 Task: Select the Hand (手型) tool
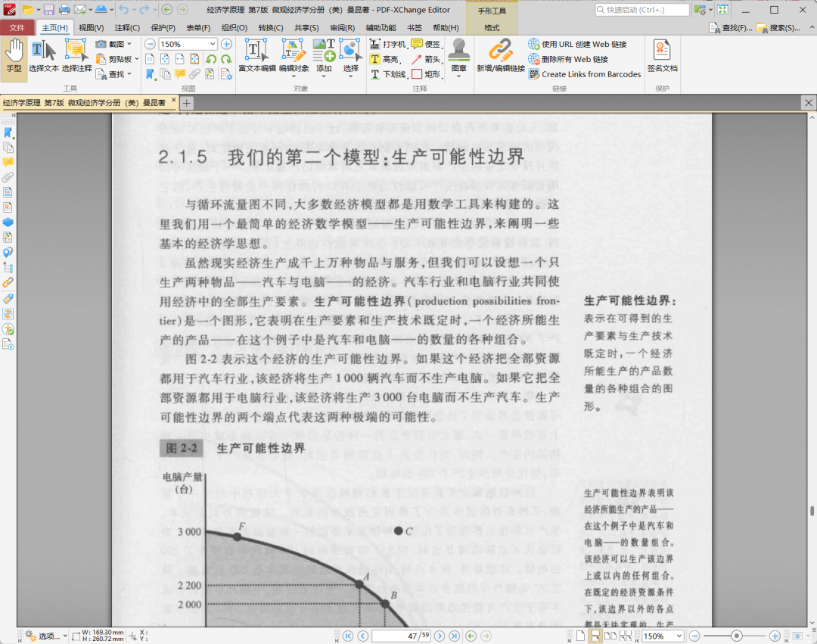click(14, 56)
